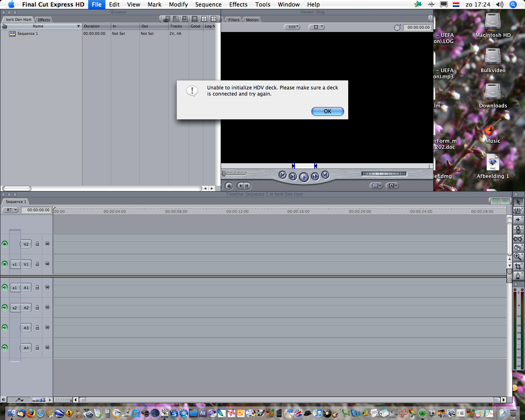
Task: Select the Roll edit tool
Action: tap(518, 229)
